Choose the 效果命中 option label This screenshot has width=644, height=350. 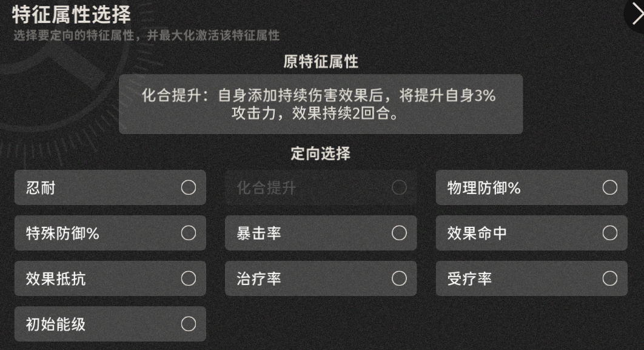(x=477, y=234)
